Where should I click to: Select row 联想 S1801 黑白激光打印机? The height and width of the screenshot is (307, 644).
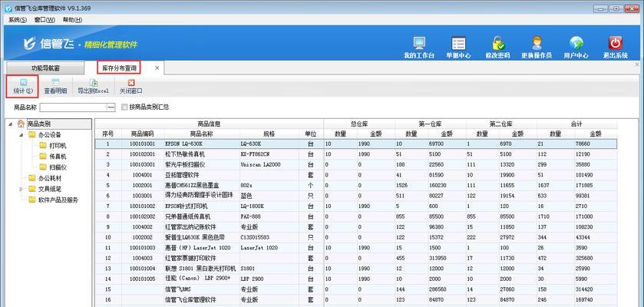[355, 269]
